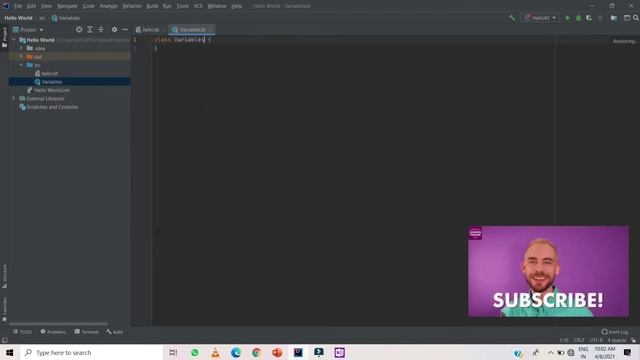The image size is (640, 360).
Task: Open the Event Log
Action: coord(615,332)
